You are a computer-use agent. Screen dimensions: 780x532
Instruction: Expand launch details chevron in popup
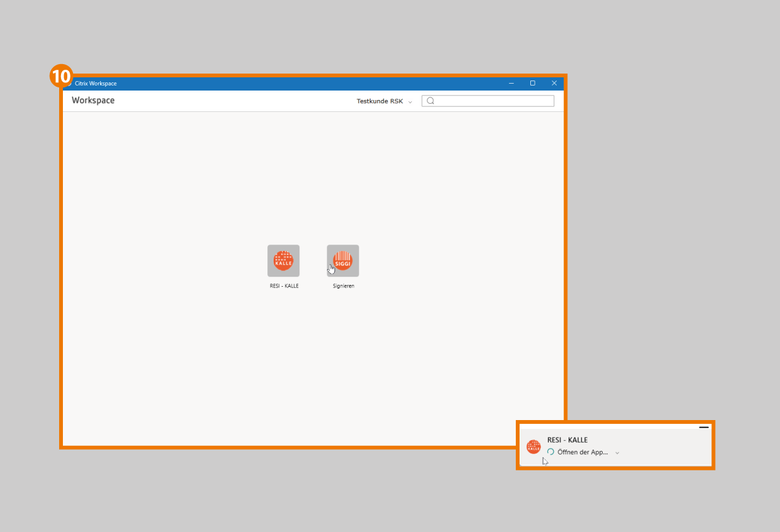[617, 453]
